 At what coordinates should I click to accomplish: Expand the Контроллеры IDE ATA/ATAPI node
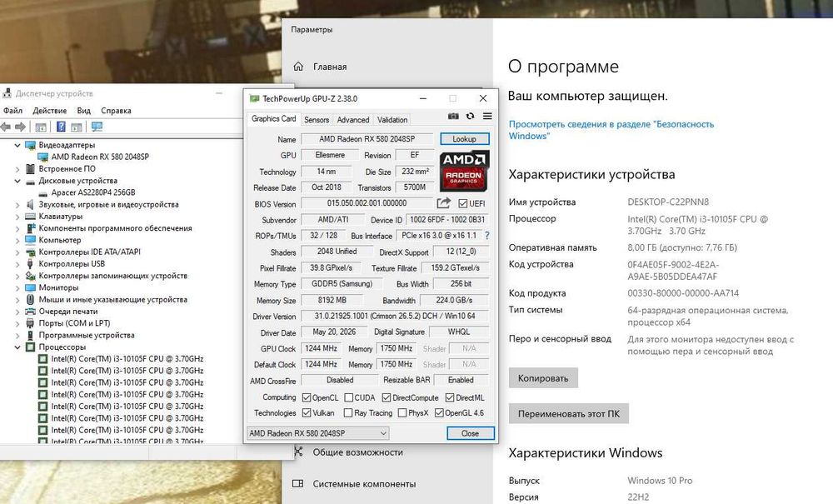(17, 252)
